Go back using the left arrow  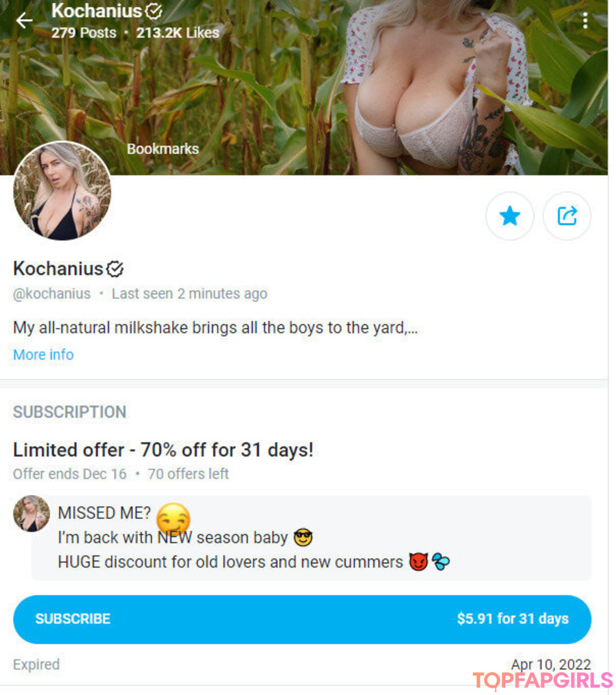[25, 21]
